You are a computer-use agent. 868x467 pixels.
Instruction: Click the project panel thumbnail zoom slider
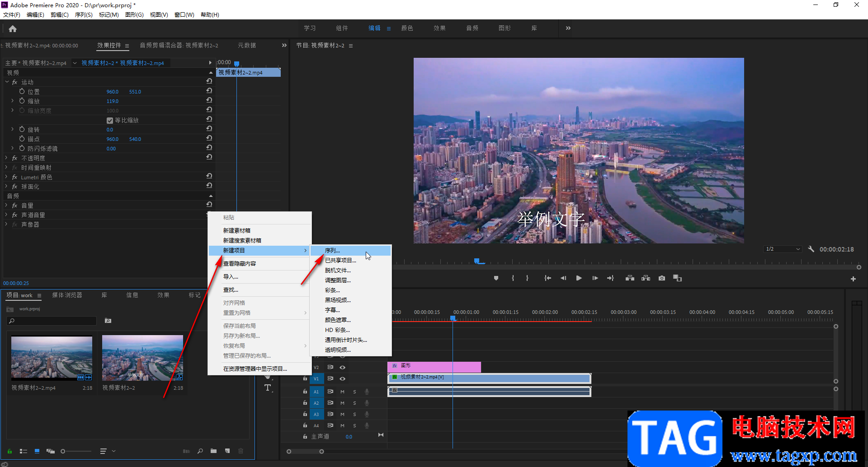[63, 451]
